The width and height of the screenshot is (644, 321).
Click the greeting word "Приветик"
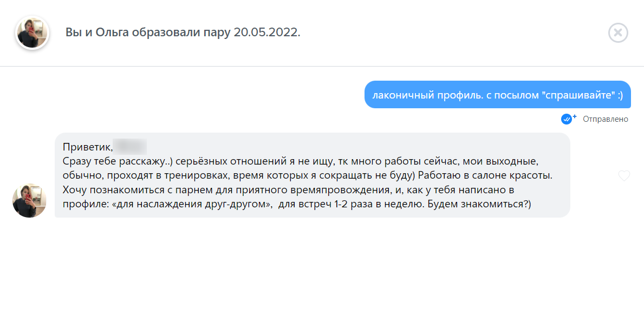87,147
